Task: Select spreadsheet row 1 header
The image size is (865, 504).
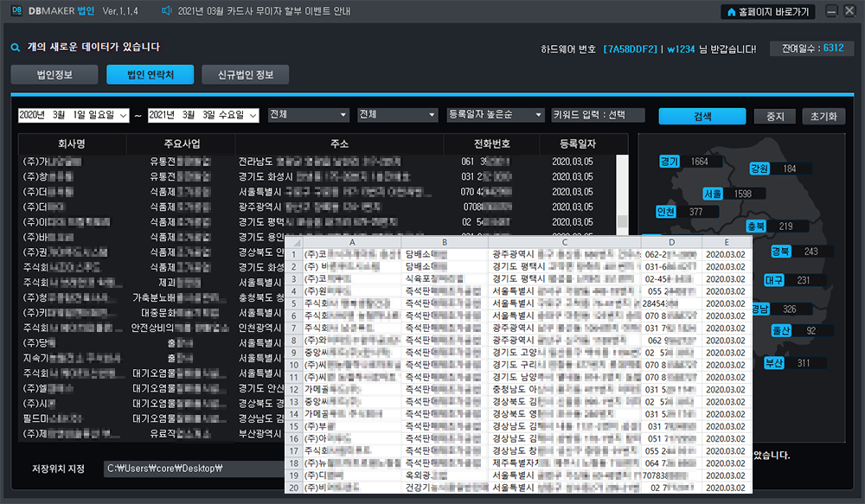Action: [x=294, y=254]
